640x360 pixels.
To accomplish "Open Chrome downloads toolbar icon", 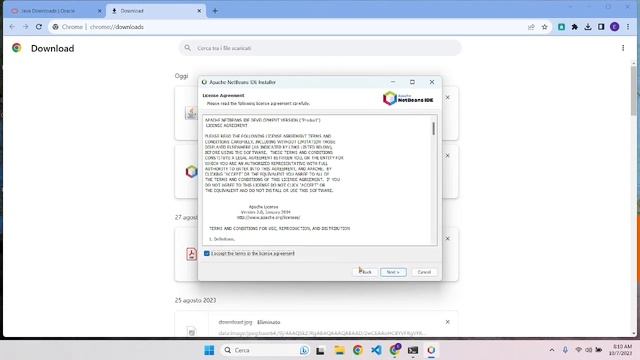I will [x=588, y=27].
